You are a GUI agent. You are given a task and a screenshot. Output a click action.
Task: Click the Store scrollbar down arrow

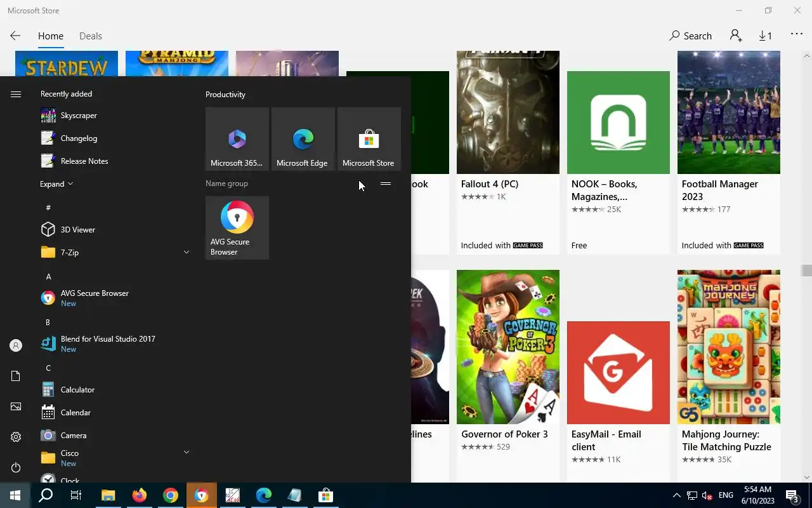[x=807, y=477]
